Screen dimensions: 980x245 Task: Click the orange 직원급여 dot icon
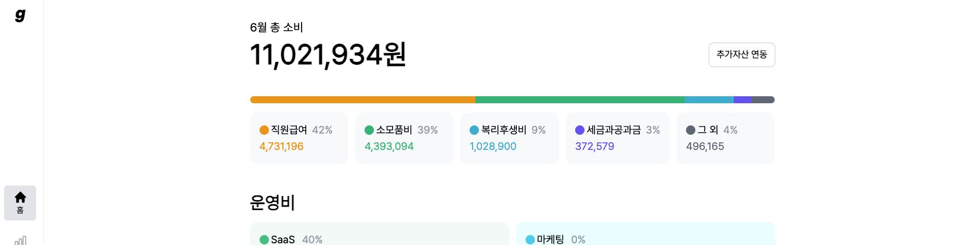click(264, 130)
